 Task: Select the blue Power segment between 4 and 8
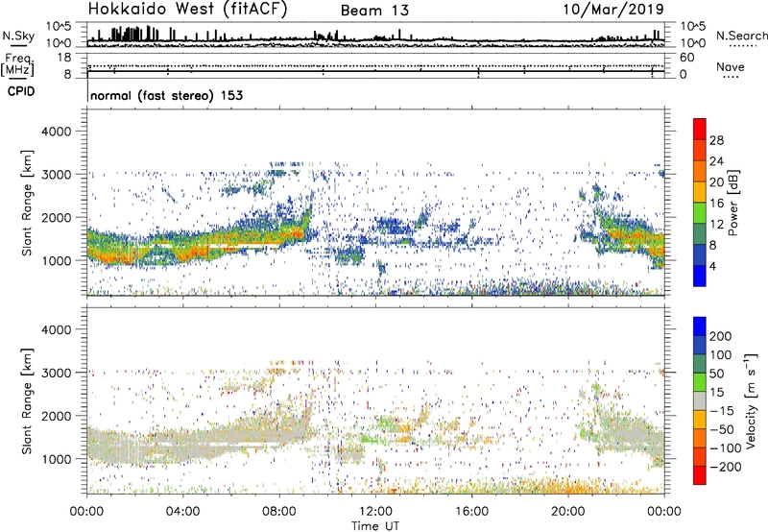pos(700,255)
